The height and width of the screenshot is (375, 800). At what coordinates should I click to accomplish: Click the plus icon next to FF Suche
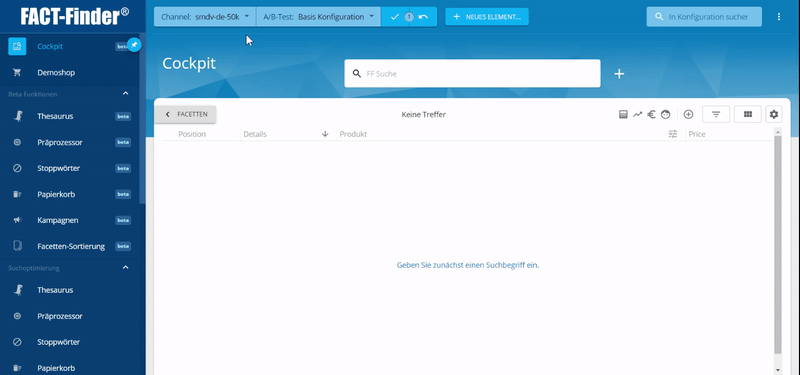tap(619, 74)
